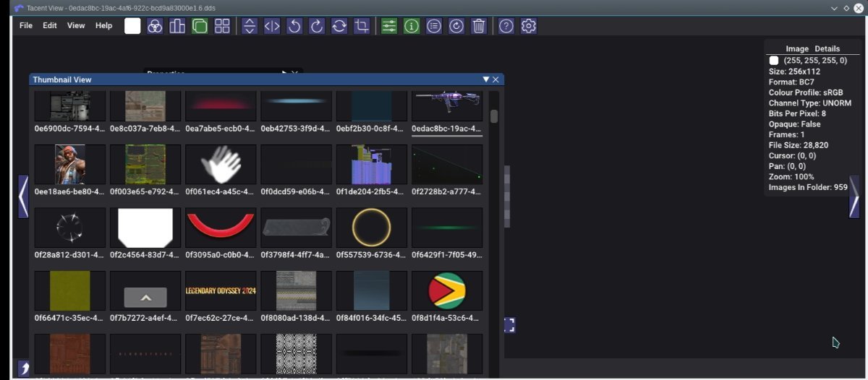Click the Thumbnail View title bar
The image size is (868, 380).
pyautogui.click(x=266, y=79)
